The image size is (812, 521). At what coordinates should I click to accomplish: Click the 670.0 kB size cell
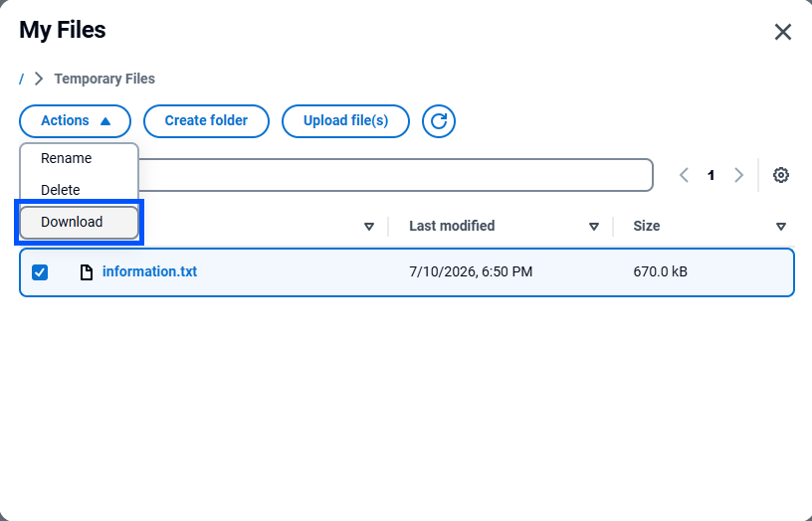tap(661, 271)
